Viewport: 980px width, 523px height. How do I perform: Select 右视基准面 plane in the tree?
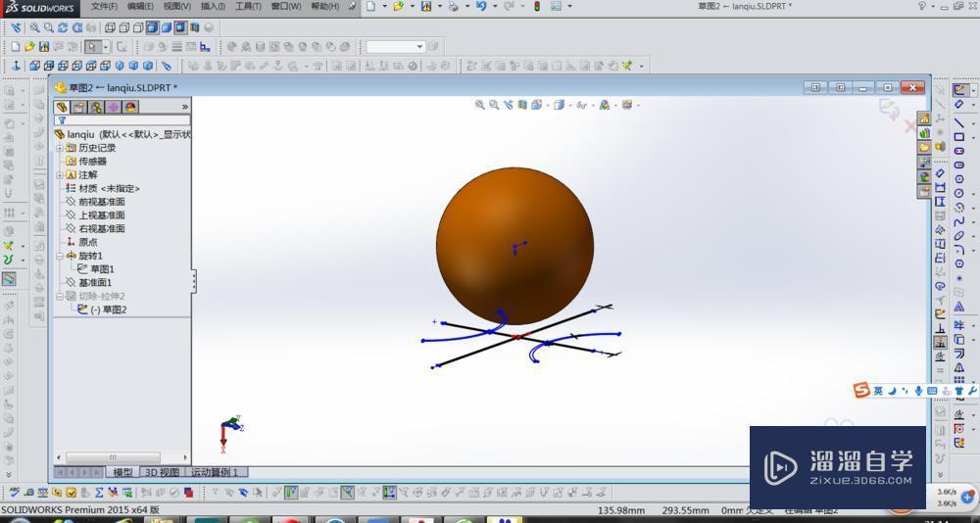(x=102, y=229)
